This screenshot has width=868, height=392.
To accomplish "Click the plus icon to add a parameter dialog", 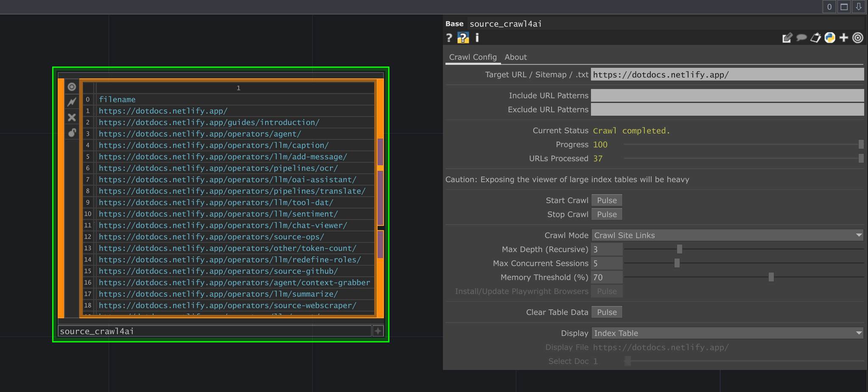I will [x=843, y=38].
